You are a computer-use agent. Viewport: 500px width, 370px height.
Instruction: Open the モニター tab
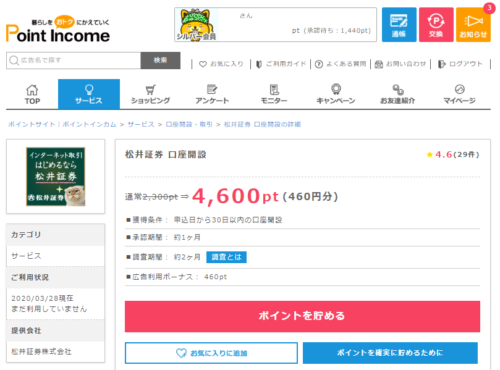coord(274,94)
